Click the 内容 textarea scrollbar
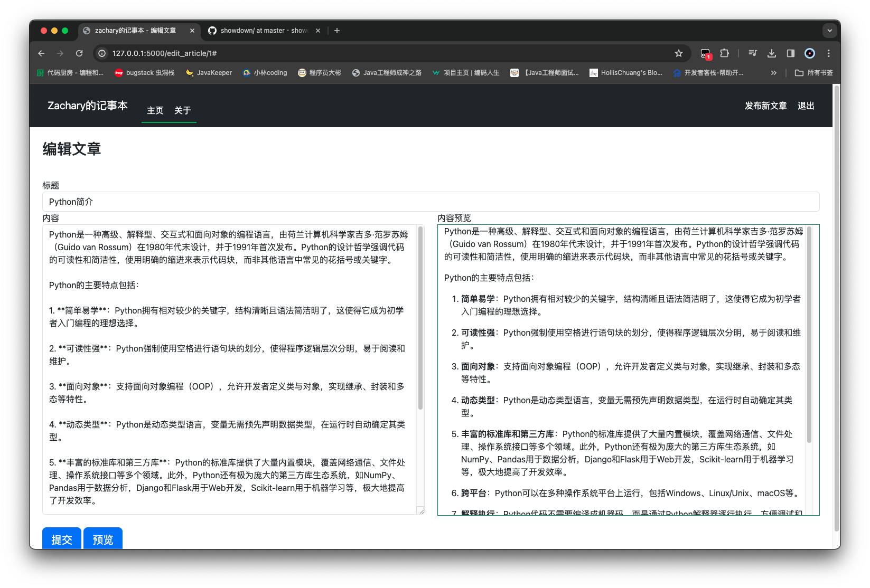Image resolution: width=870 pixels, height=588 pixels. 420,318
